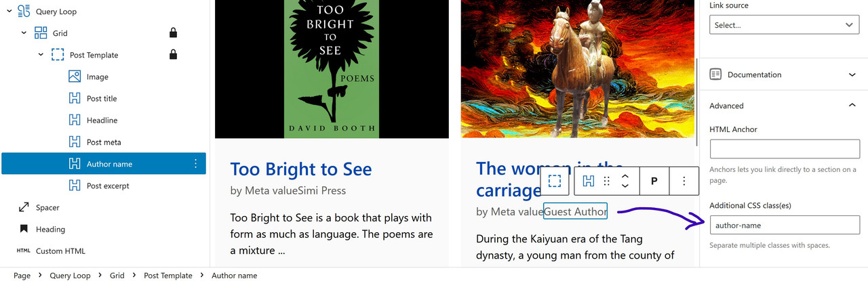Screen dimensions: 868x281
Task: Click the HTML Anchor input field
Action: [785, 149]
